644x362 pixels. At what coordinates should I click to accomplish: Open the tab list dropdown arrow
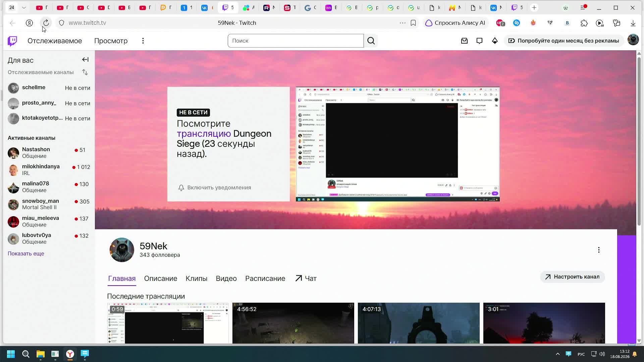[x=24, y=7]
